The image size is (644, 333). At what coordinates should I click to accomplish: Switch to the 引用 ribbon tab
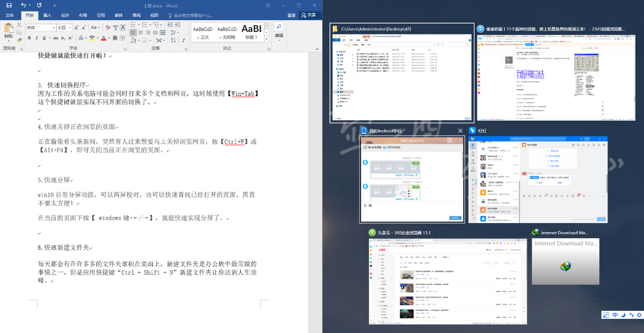click(100, 16)
